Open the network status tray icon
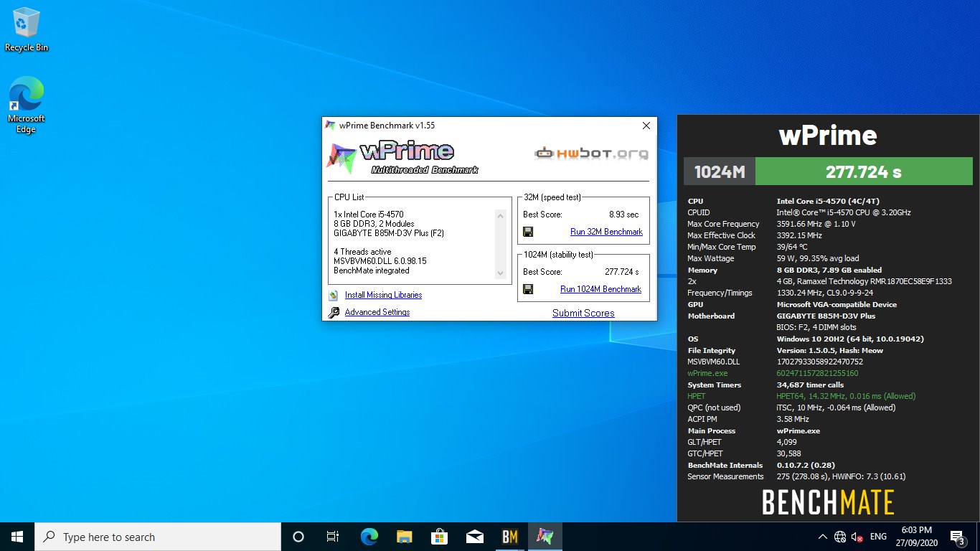Image resolution: width=980 pixels, height=551 pixels. point(840,537)
